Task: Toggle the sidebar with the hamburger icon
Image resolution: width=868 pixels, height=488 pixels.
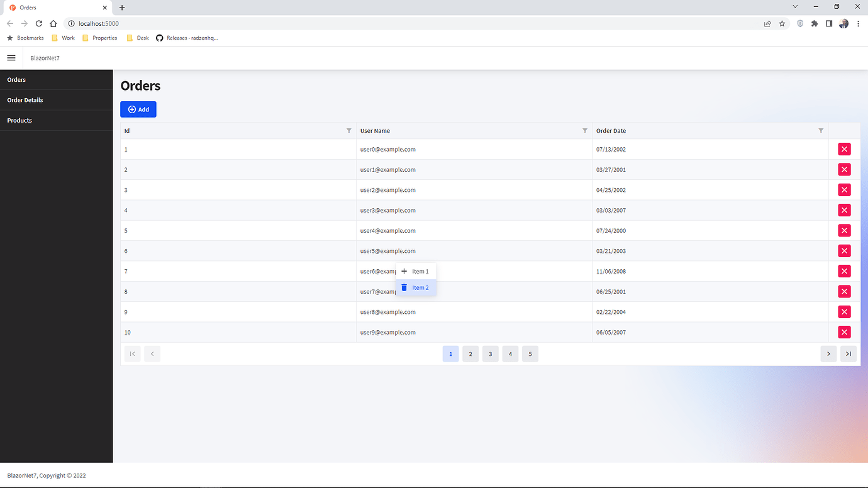Action: coord(11,57)
